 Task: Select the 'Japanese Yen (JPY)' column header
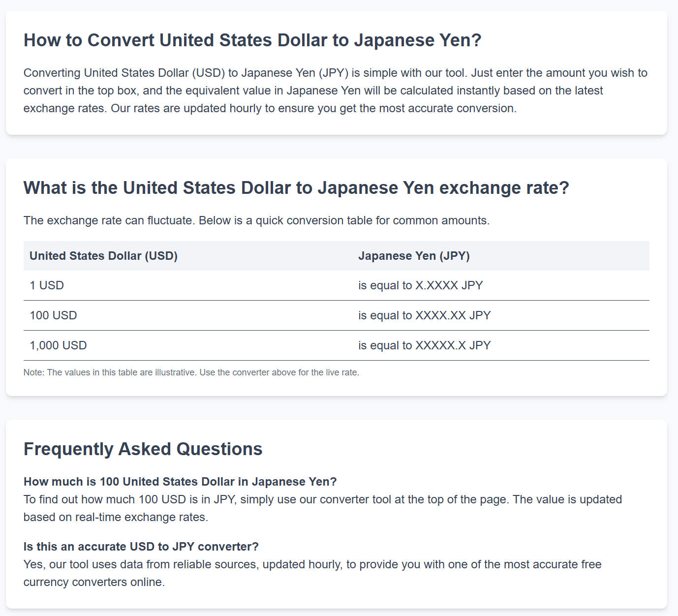point(501,256)
